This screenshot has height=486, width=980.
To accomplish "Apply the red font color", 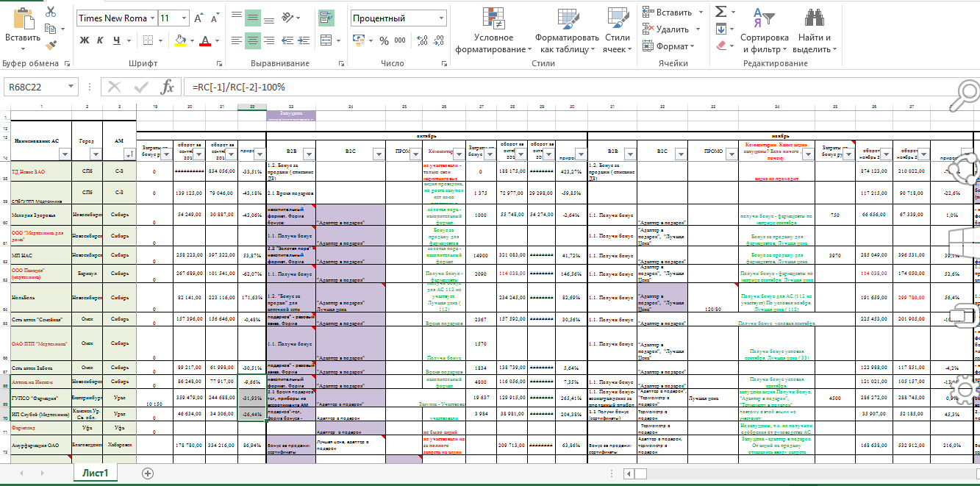I will point(205,40).
